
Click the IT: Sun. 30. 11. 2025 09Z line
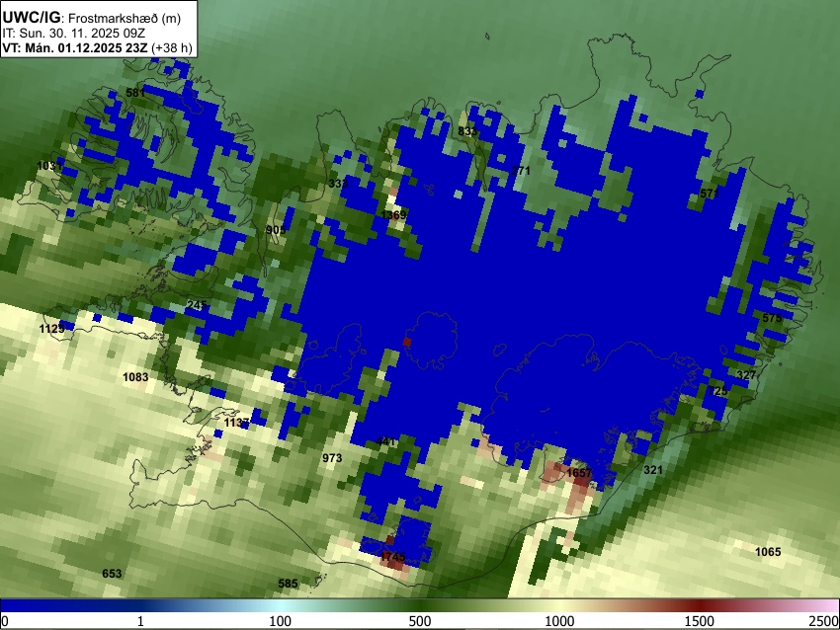tap(73, 34)
